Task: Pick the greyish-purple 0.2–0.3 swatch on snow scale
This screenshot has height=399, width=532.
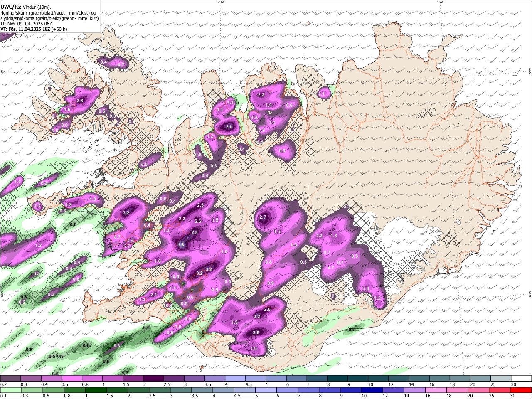Action: click(10, 378)
